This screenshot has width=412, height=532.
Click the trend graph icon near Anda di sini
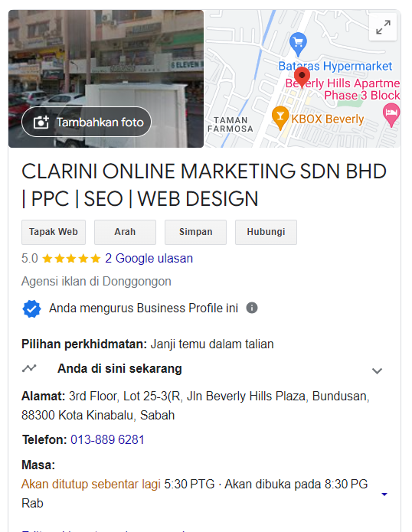(29, 368)
